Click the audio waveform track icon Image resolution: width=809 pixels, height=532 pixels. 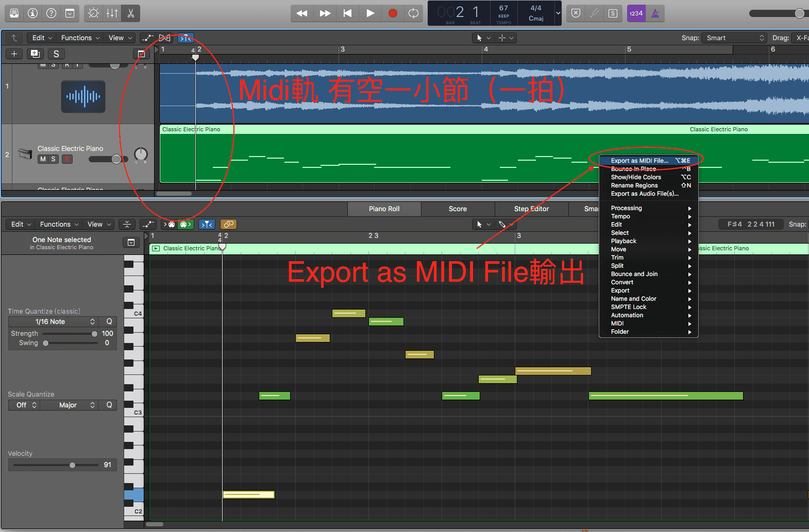(83, 96)
